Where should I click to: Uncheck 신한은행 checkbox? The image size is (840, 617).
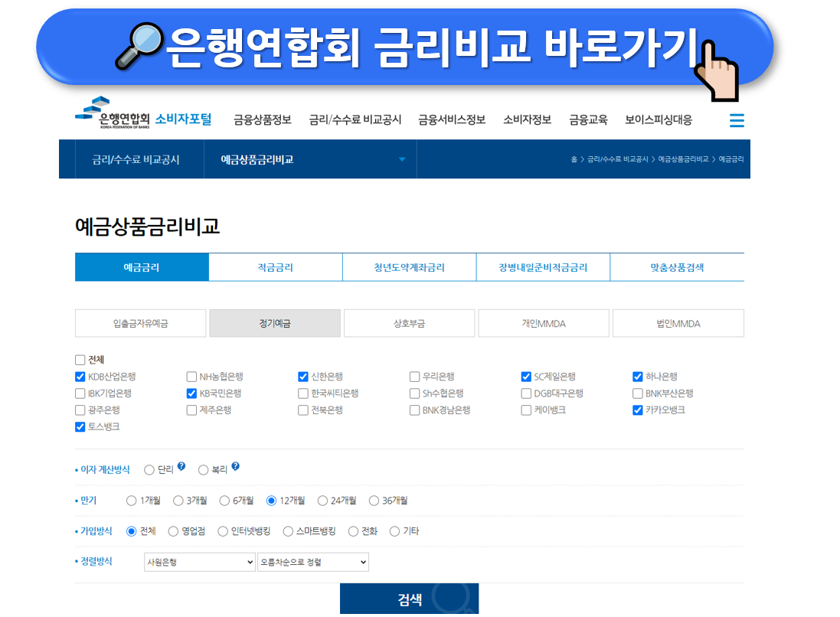pyautogui.click(x=303, y=377)
